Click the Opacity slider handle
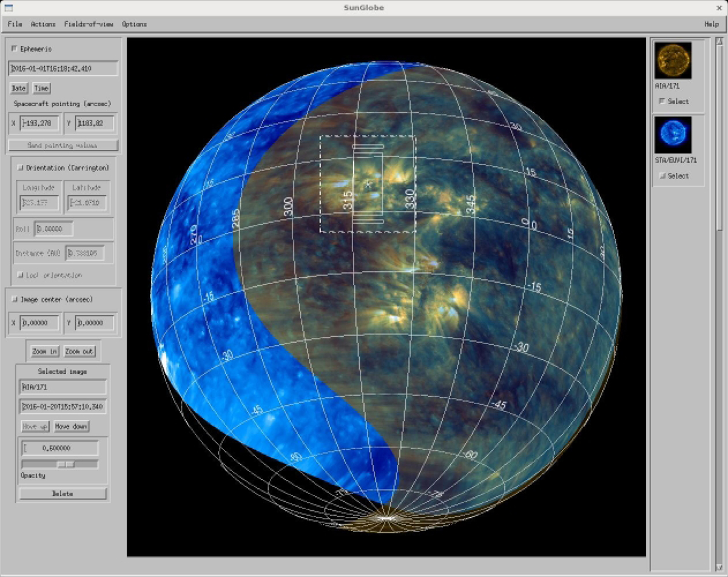Screen dimensions: 728x577 click(66, 464)
